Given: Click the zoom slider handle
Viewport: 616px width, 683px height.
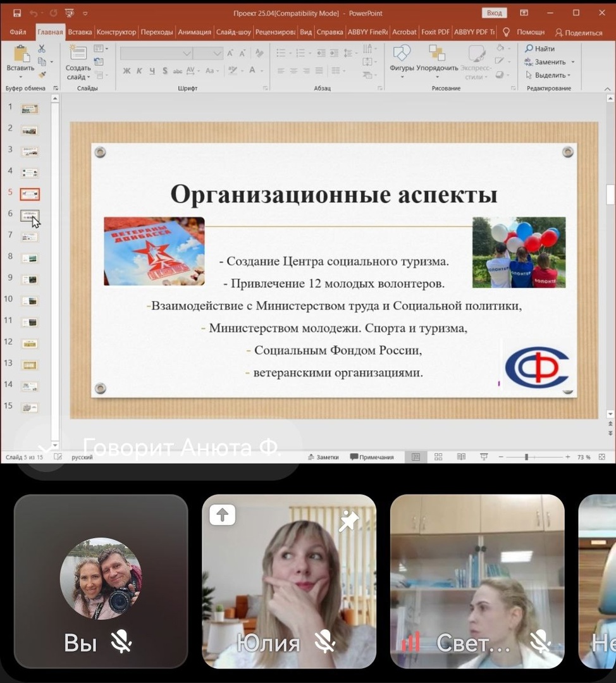Looking at the screenshot, I should pyautogui.click(x=527, y=457).
